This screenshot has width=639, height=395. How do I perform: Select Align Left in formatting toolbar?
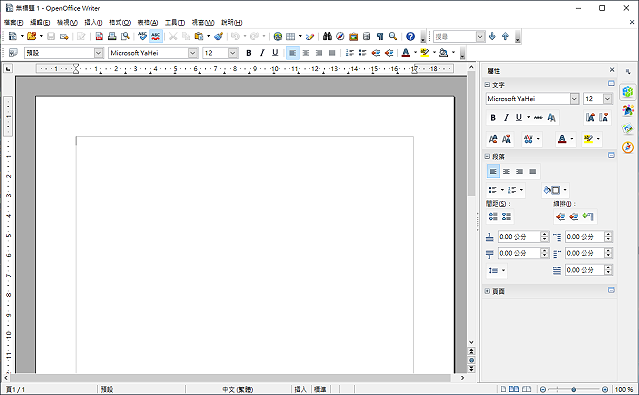click(293, 53)
